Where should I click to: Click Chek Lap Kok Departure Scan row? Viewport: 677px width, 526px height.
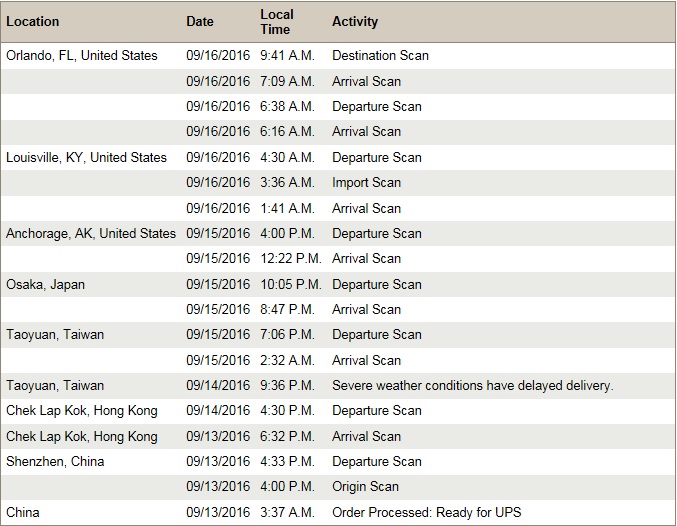(x=338, y=411)
